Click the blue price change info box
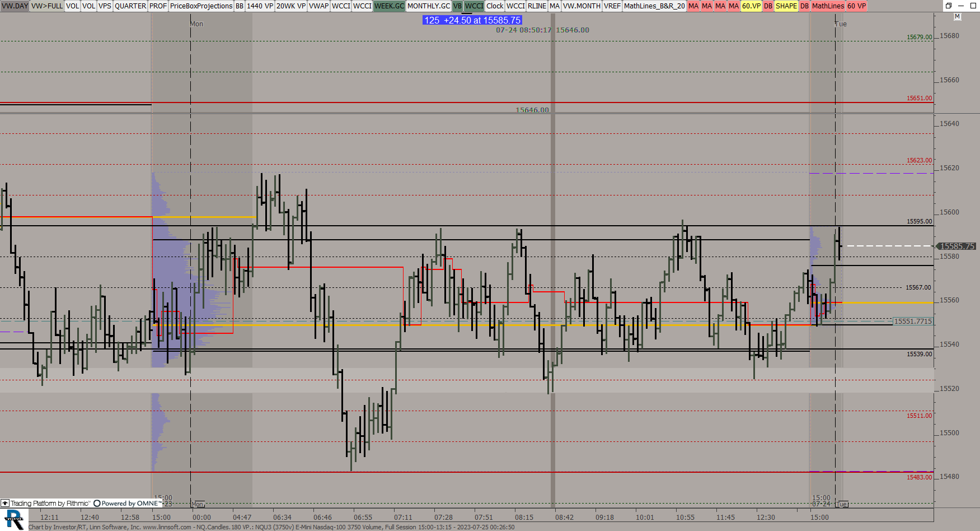 (472, 20)
